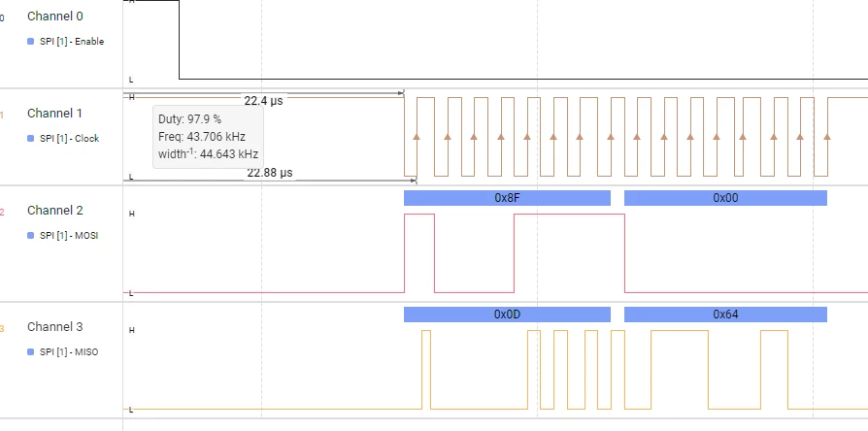Click the blue square beside SPI Clock
This screenshot has width=868, height=431.
[x=31, y=138]
